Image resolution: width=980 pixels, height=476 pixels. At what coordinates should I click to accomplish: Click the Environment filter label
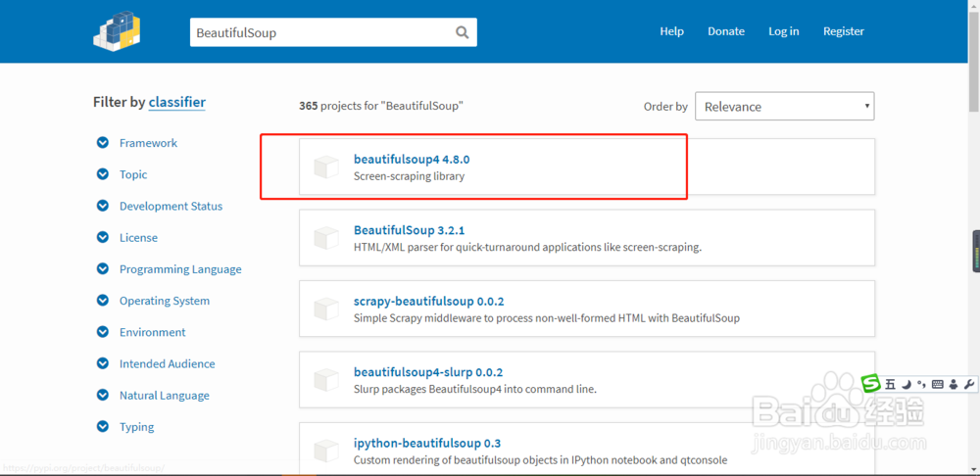[153, 332]
